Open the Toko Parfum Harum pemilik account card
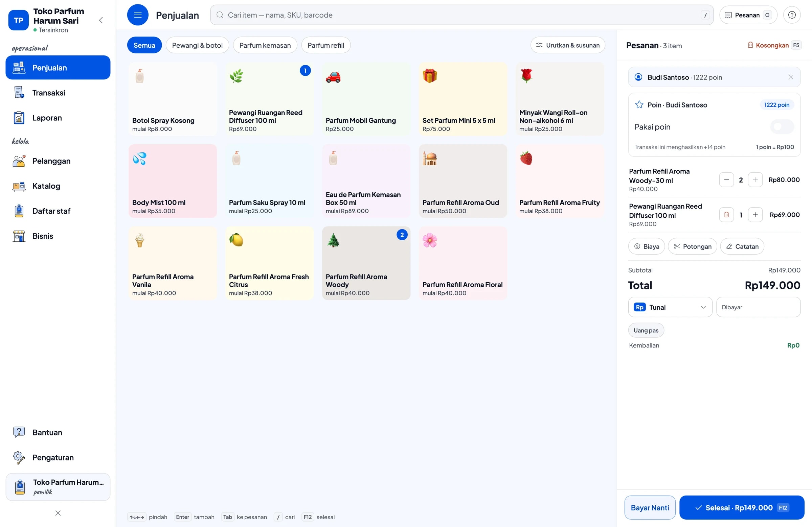This screenshot has height=527, width=812. [58, 487]
